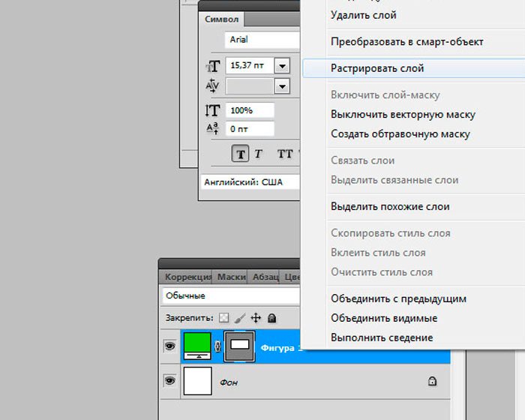Toggle faux bold text style
This screenshot has width=525, height=420.
click(241, 154)
